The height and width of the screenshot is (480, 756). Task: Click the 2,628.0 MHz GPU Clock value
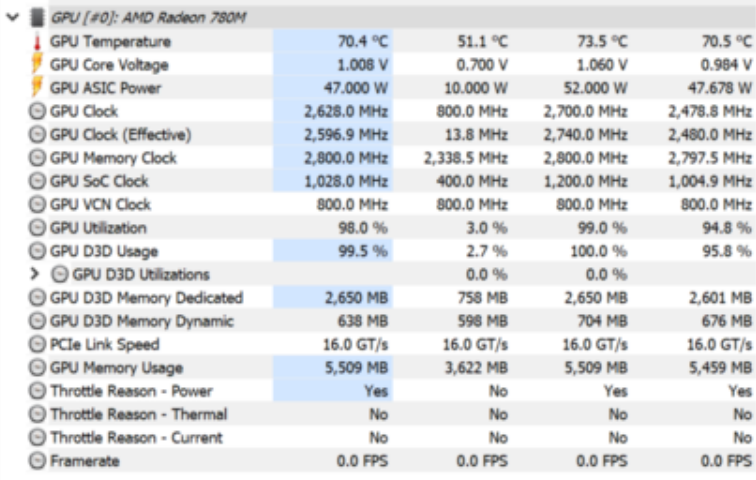tap(346, 112)
